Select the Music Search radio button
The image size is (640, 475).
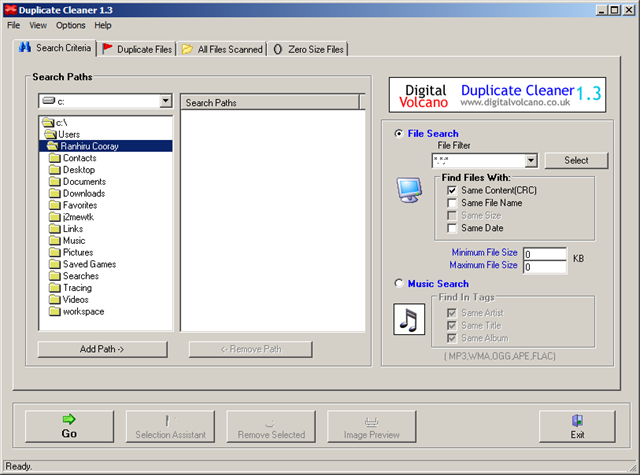[399, 283]
